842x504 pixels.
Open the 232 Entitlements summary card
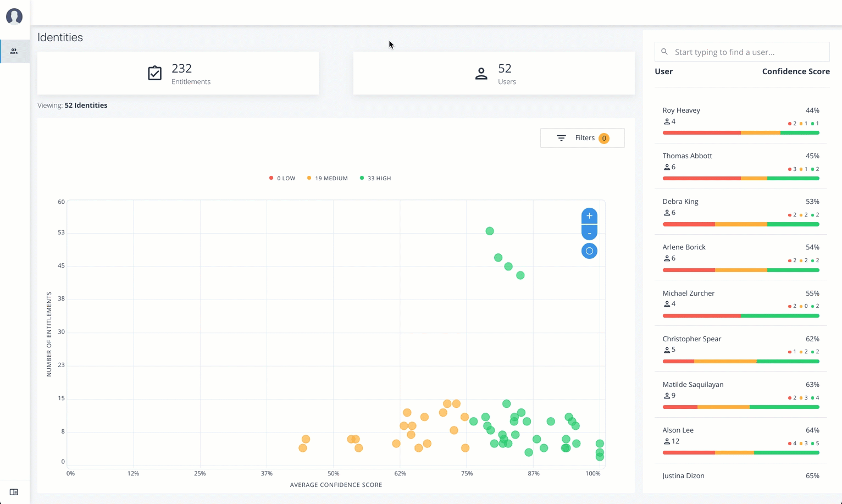point(178,74)
